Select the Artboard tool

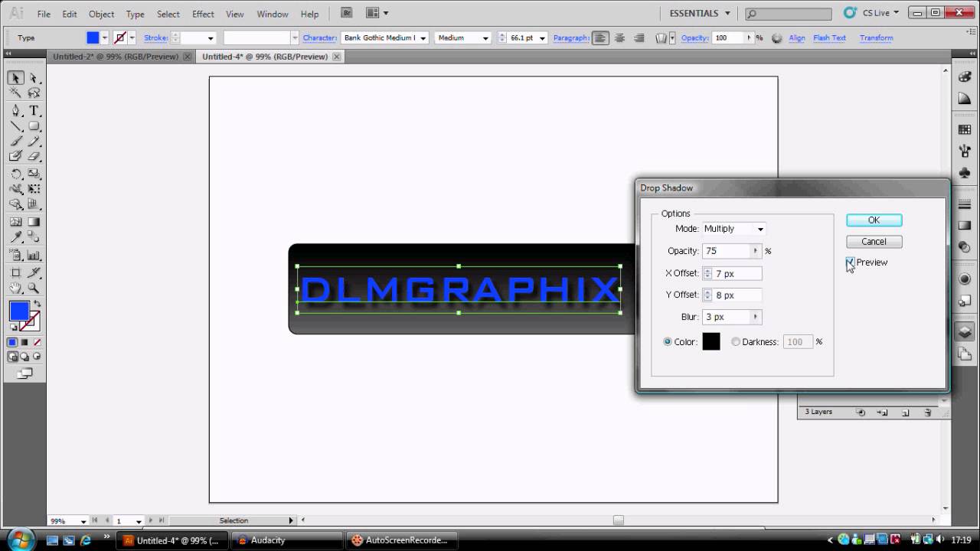click(15, 272)
